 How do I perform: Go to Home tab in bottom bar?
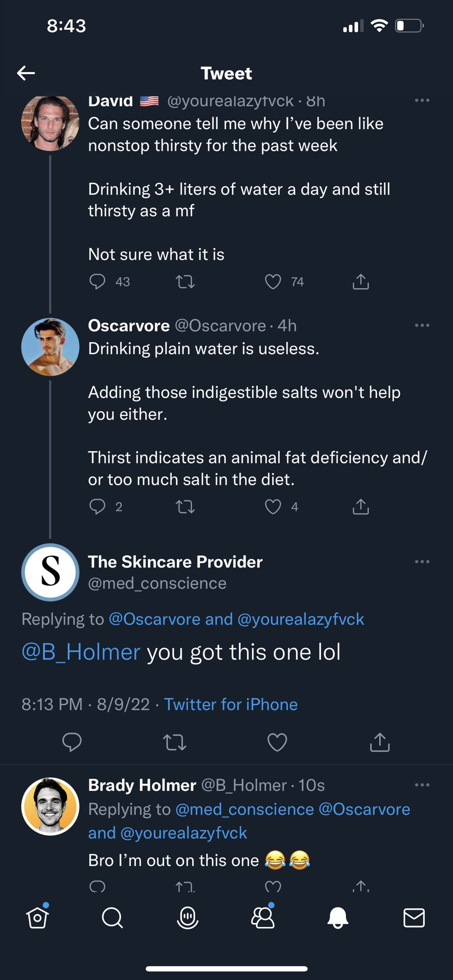[x=38, y=918]
